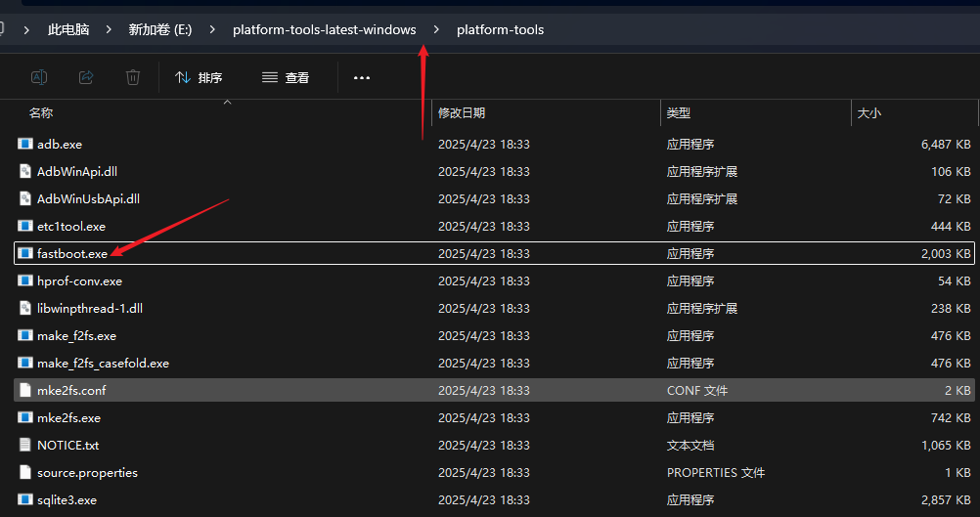This screenshot has width=980, height=517.
Task: Click the AdbWinApi.dll file icon
Action: (25, 171)
